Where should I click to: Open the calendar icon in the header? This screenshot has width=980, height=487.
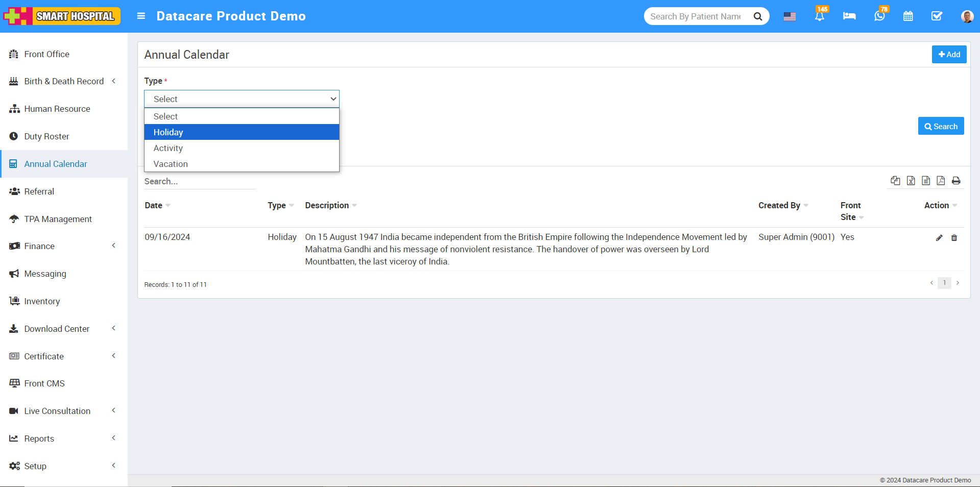point(908,16)
